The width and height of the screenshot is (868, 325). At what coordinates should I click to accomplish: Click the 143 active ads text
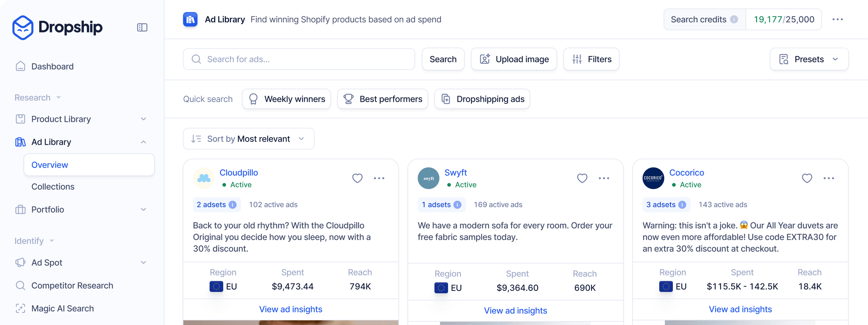click(x=723, y=204)
